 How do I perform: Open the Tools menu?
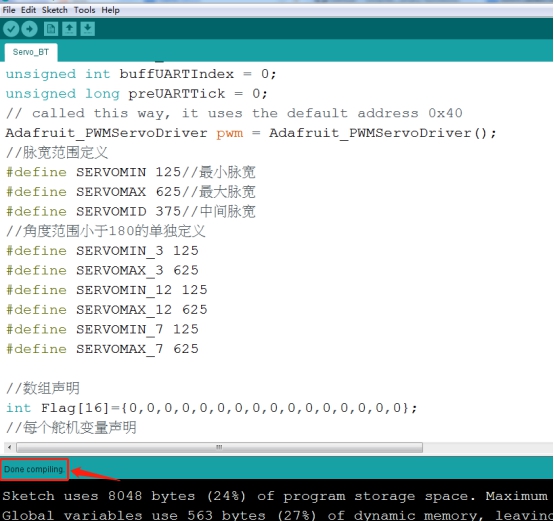[84, 10]
